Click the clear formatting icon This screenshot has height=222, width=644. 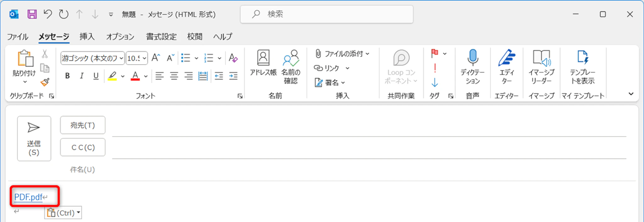pyautogui.click(x=233, y=58)
